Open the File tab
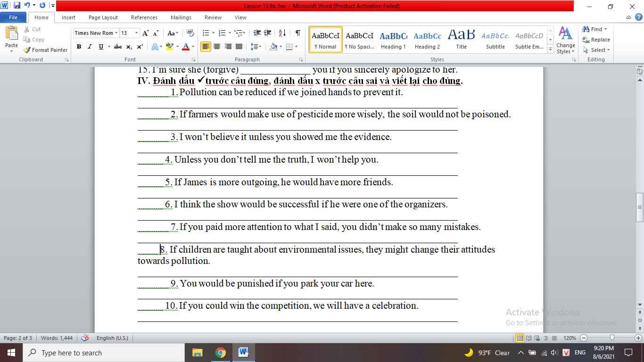644x362 pixels. [x=13, y=17]
